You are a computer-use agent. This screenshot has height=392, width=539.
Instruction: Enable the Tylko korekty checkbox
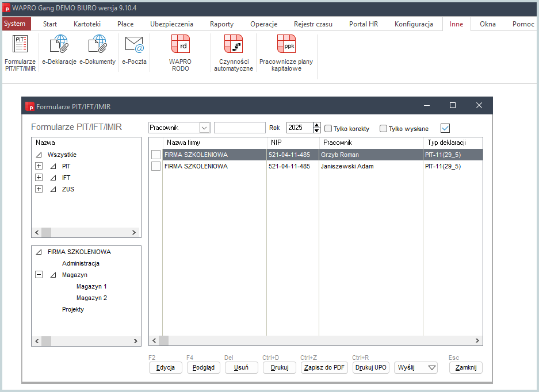tap(328, 129)
